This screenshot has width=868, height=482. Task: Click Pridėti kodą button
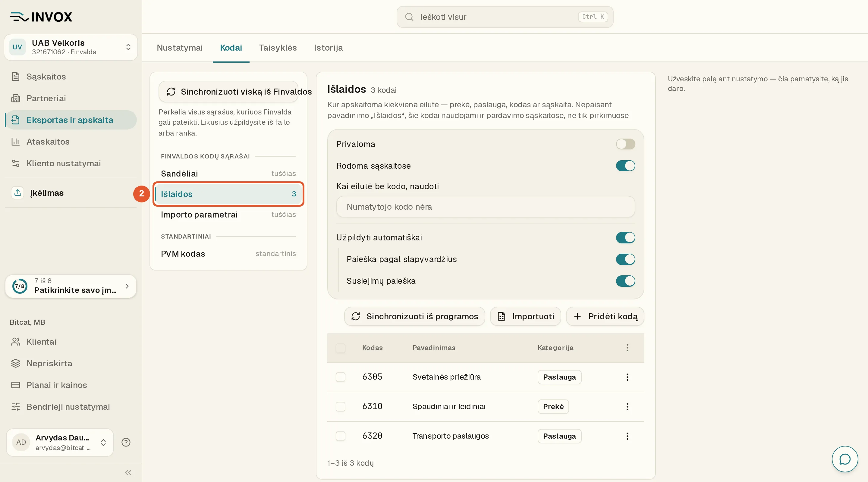pyautogui.click(x=605, y=316)
